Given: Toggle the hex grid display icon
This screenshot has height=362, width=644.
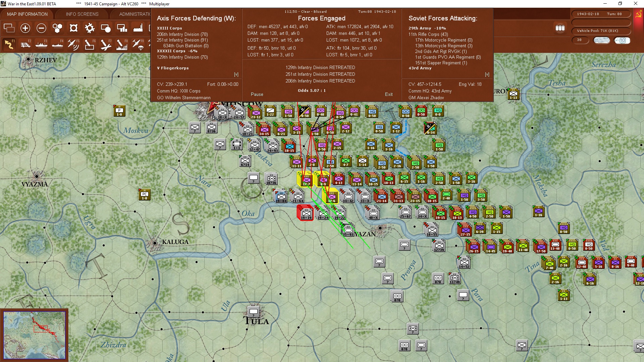Looking at the screenshot, I should pyautogui.click(x=57, y=28).
